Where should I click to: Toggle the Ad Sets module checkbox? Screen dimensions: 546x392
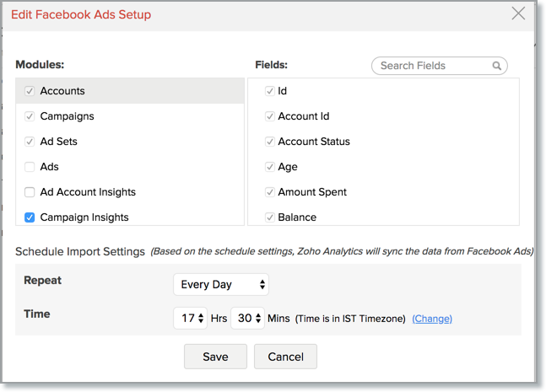30,142
